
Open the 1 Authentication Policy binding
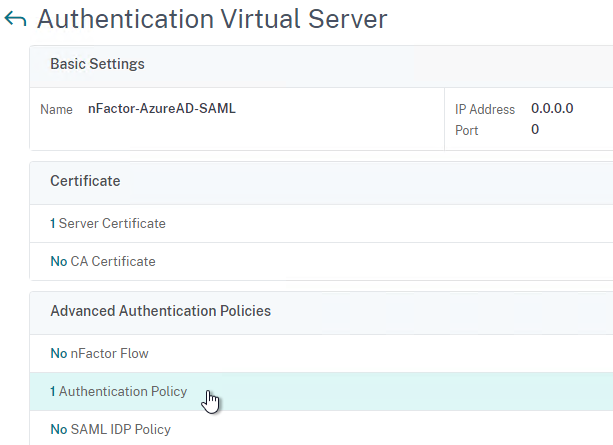click(321, 391)
